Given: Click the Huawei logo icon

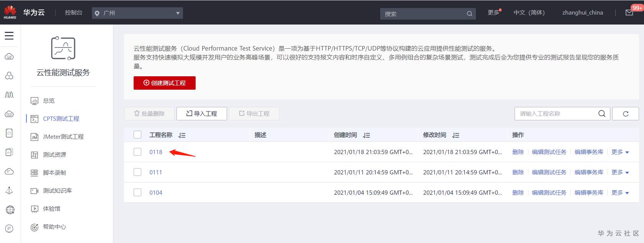Looking at the screenshot, I should tap(10, 12).
